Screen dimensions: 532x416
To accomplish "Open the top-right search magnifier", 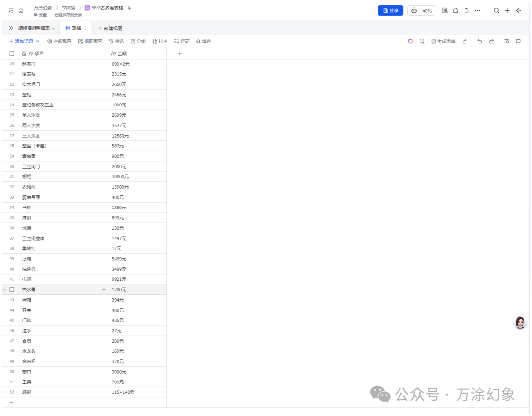I will tap(496, 11).
